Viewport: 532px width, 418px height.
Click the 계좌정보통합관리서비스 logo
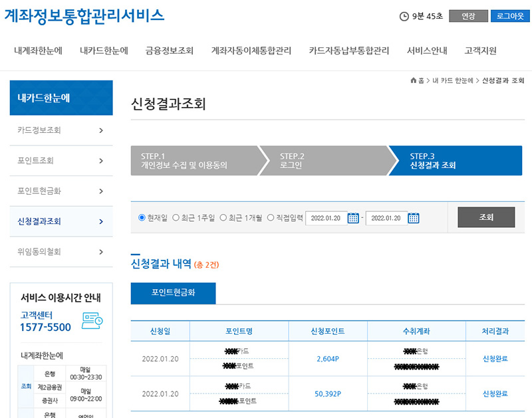point(84,16)
